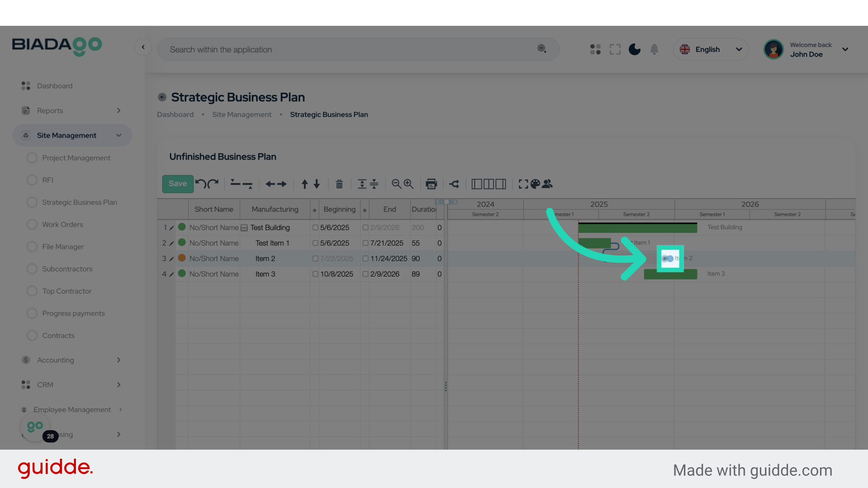
Task: Zoom in the Gantt timeline
Action: pyautogui.click(x=409, y=184)
